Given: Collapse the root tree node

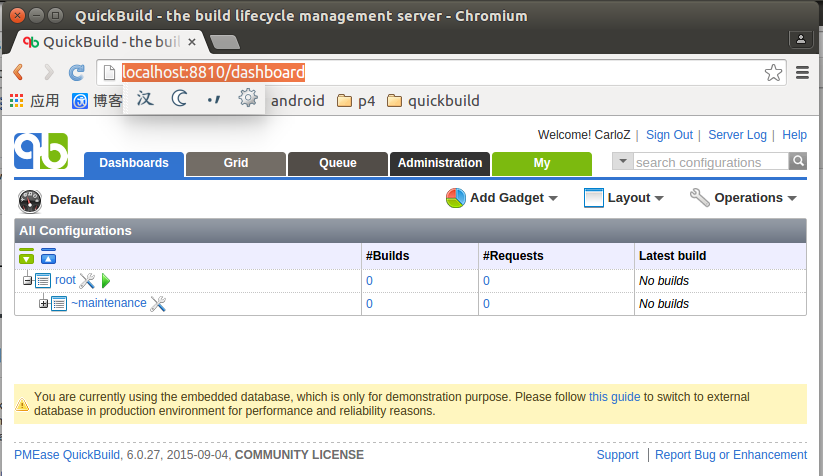Looking at the screenshot, I should [28, 280].
